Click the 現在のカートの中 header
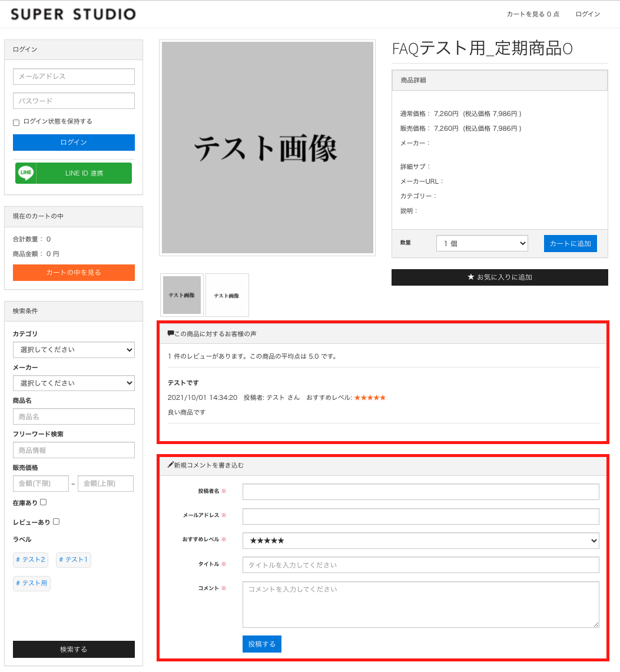 click(74, 216)
